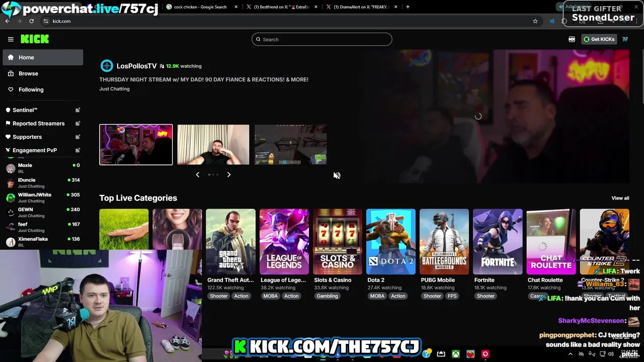Unmute the featured stream preview
Viewport: 644px width, 362px height.
pos(337,175)
